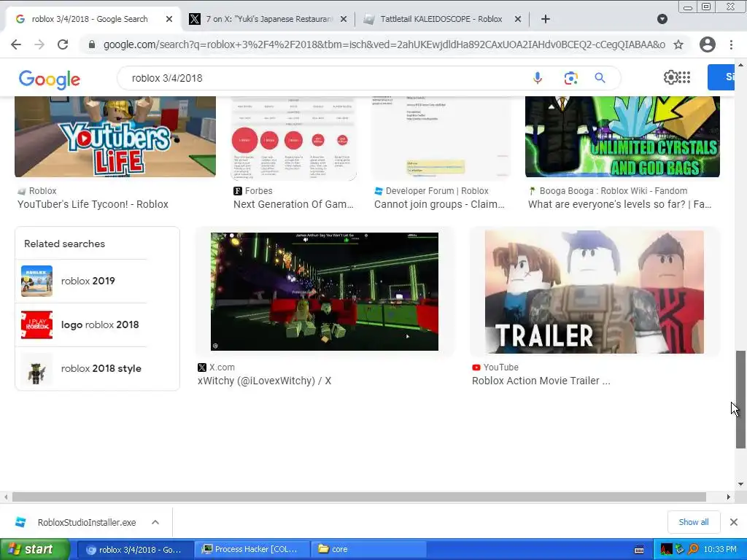747x560 pixels.
Task: Click the Chrome roblox 3/4/2018 taskbar button
Action: (135, 550)
